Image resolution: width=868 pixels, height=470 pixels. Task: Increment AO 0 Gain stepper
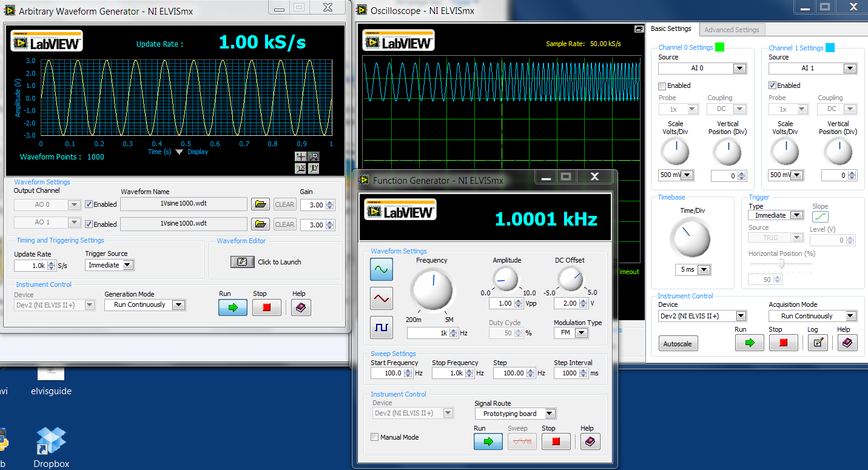pos(330,203)
